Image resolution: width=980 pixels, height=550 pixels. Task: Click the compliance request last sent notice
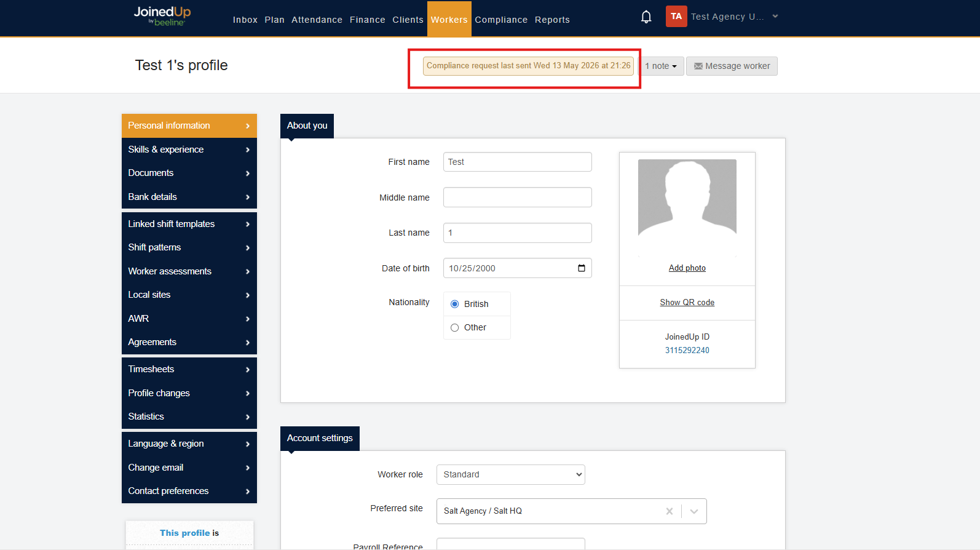[528, 66]
